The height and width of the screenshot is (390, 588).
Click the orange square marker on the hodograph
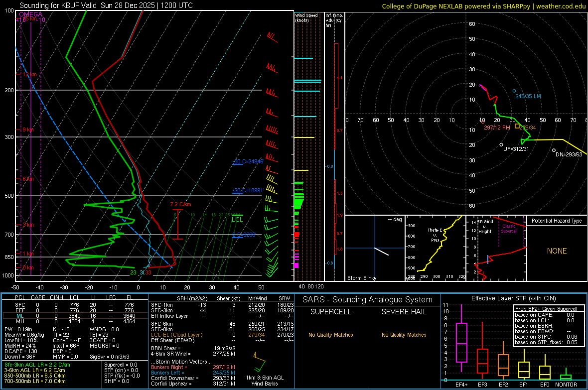point(517,127)
